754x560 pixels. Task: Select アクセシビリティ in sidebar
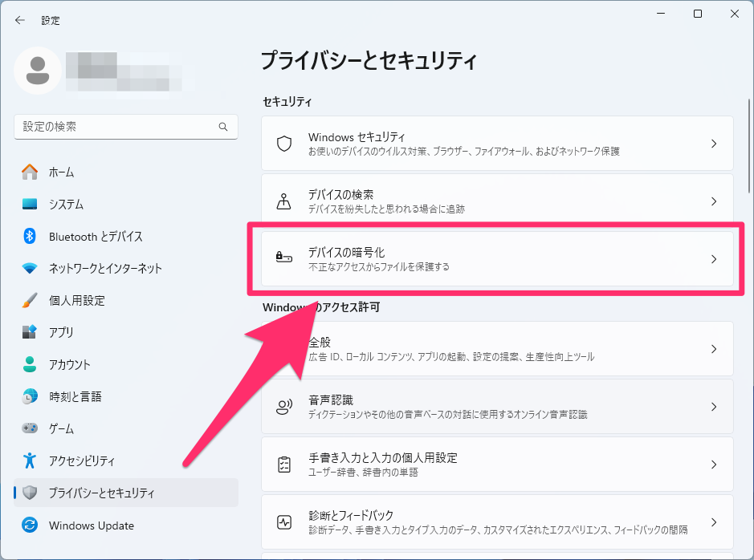[x=126, y=461]
